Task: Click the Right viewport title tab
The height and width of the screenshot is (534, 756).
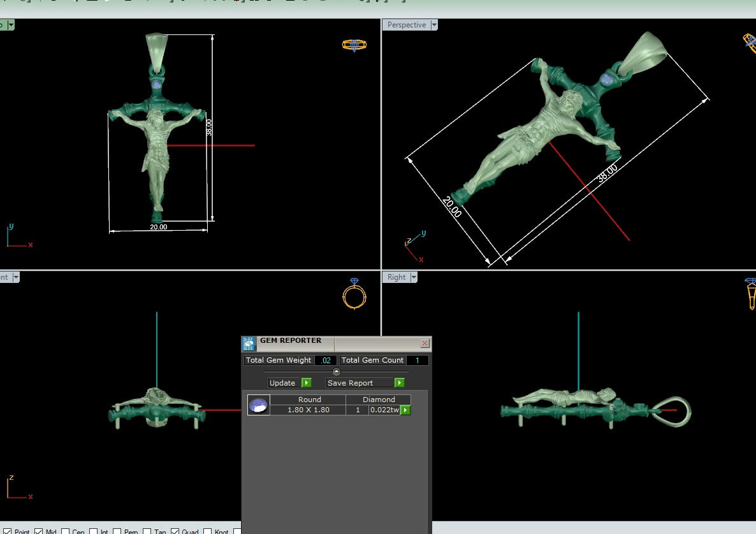Action: click(396, 277)
